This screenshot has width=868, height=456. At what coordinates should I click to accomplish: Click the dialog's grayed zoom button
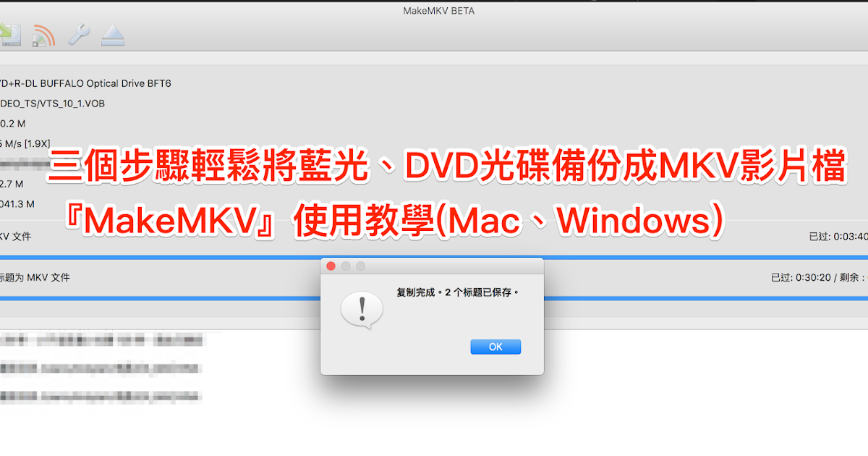tap(360, 266)
